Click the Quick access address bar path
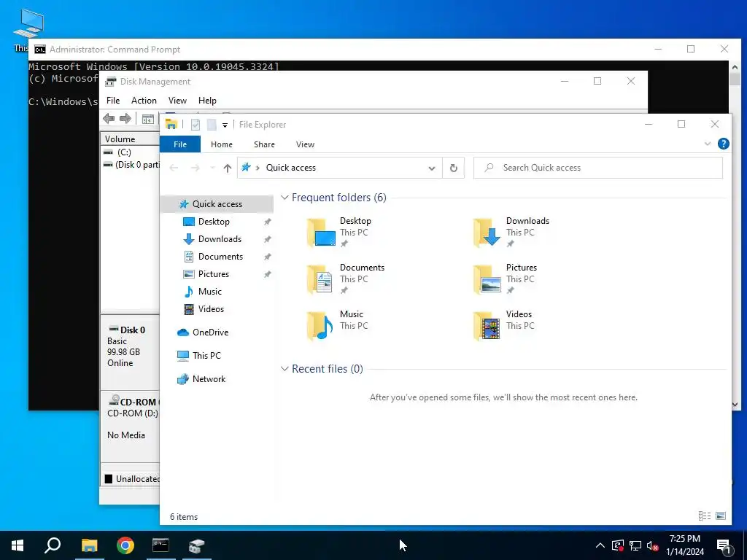Image resolution: width=747 pixels, height=560 pixels. coord(290,168)
